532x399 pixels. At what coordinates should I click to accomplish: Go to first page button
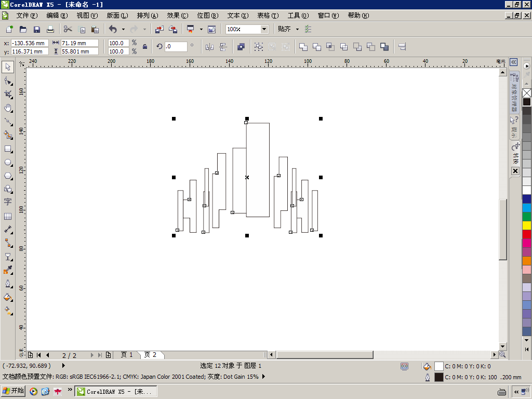point(38,355)
